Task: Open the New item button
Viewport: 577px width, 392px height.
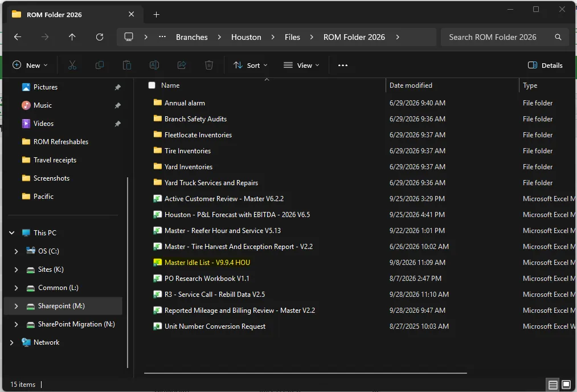Action: (x=30, y=65)
